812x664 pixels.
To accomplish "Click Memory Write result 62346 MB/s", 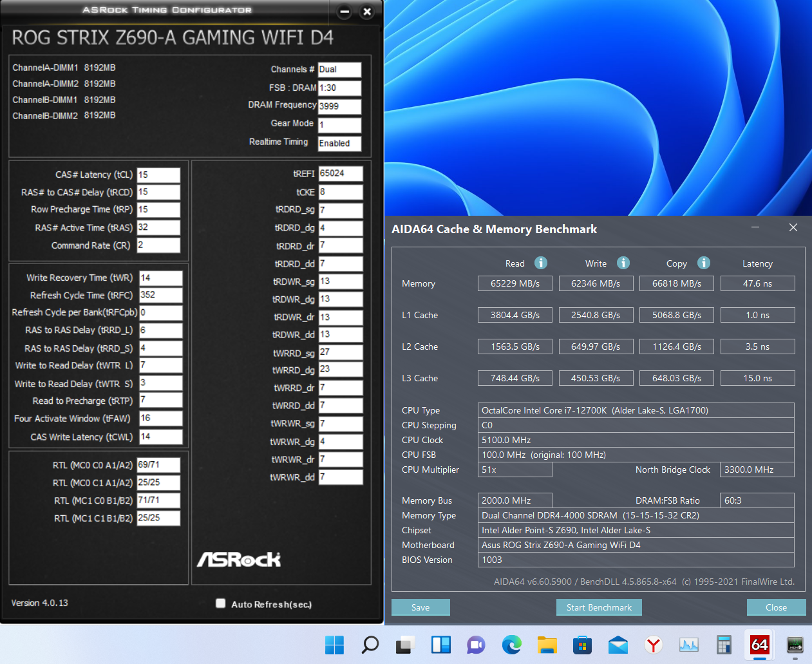I will click(x=596, y=283).
